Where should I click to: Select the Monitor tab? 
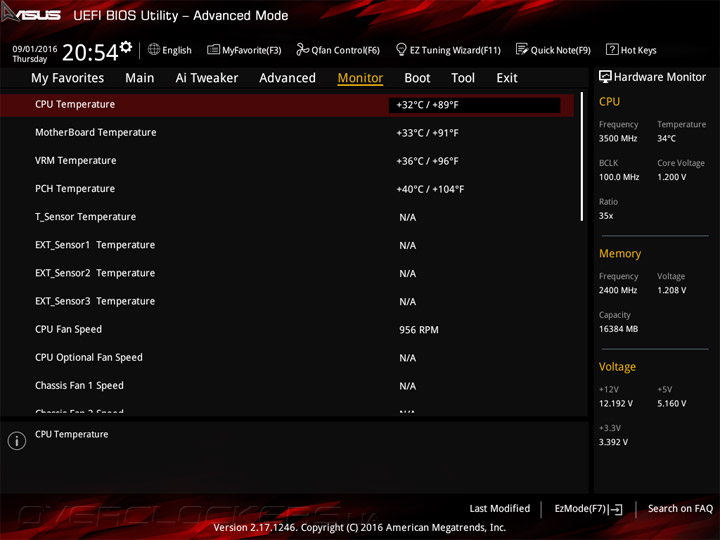click(360, 78)
